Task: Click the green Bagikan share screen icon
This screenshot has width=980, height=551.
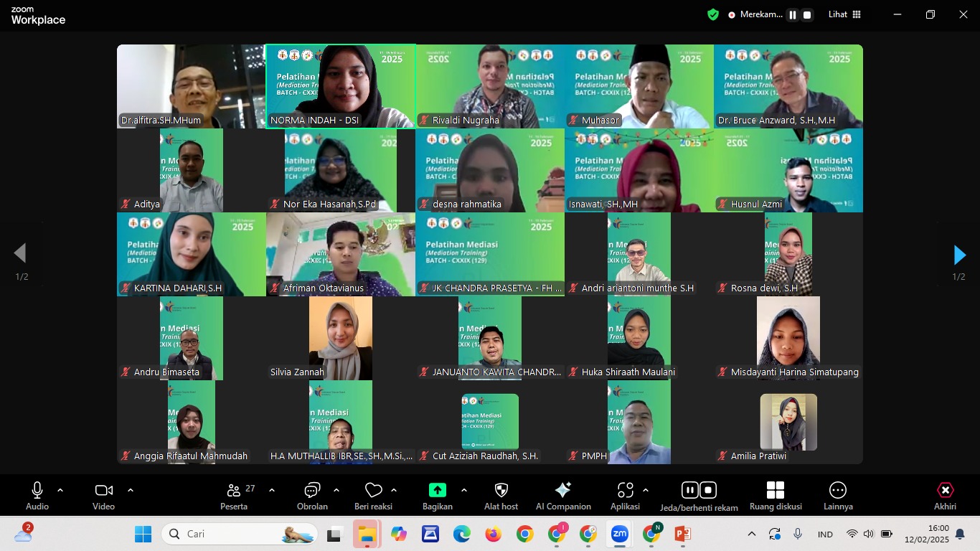Action: tap(437, 491)
